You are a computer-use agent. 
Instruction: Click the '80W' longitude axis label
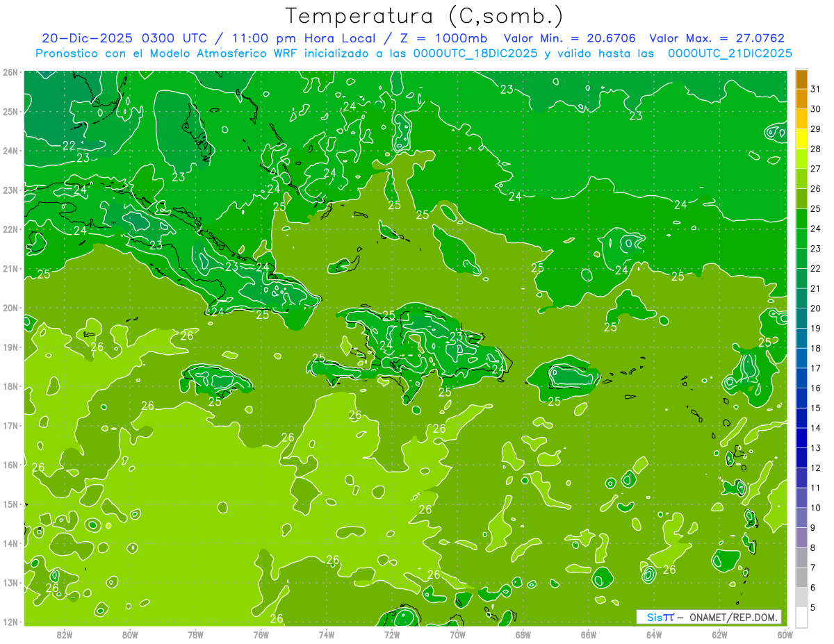coord(130,634)
